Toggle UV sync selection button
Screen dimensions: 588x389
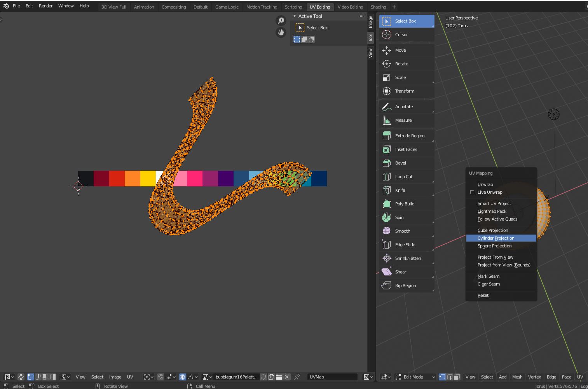(21, 377)
